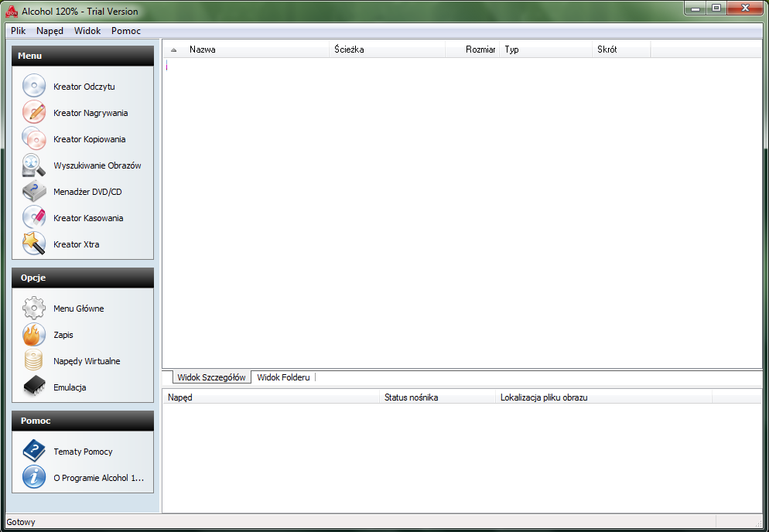Image resolution: width=769 pixels, height=532 pixels.
Task: Click the Wyszukiwanie Obrazów magnifier icon
Action: click(x=34, y=165)
